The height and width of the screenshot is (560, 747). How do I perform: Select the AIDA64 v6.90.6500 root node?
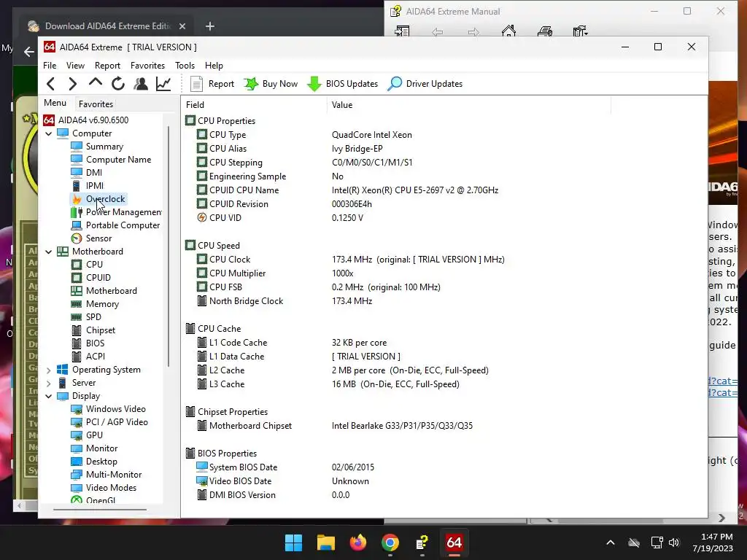pos(86,120)
